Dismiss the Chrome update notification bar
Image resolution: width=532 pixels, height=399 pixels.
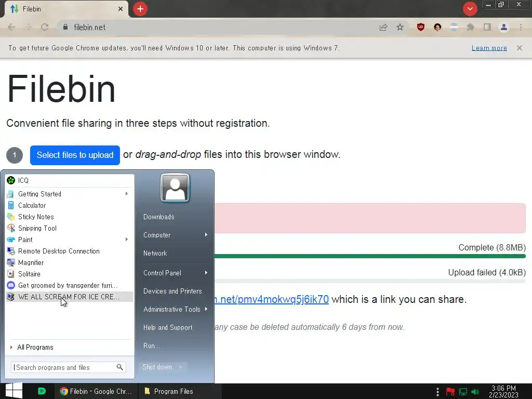(x=520, y=48)
